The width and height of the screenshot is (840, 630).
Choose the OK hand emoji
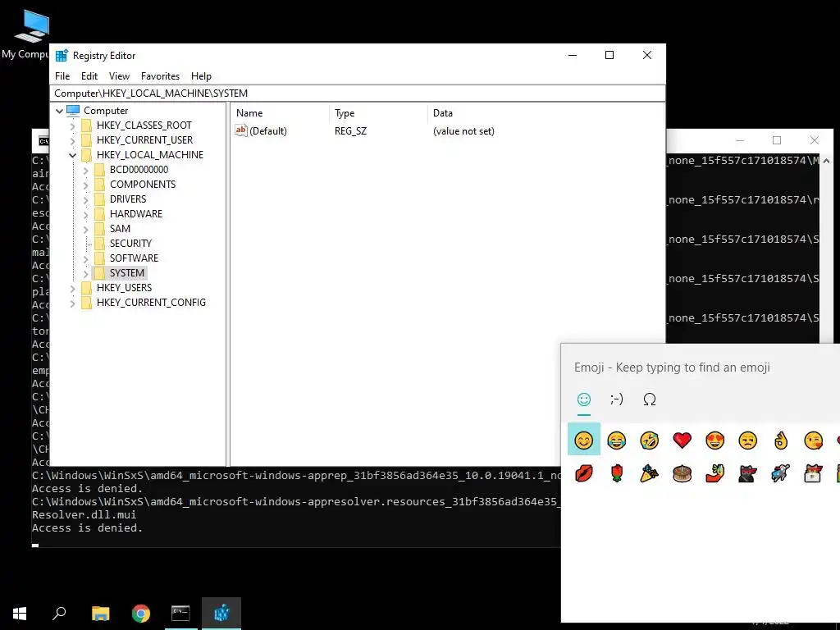tap(781, 441)
